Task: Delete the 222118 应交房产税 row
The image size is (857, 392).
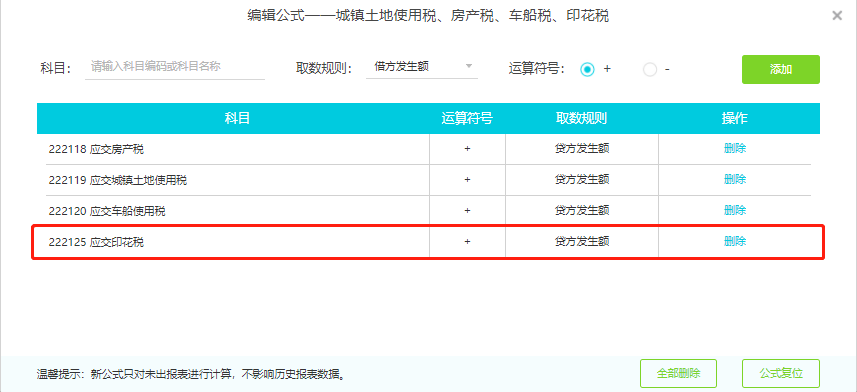Action: pos(735,148)
